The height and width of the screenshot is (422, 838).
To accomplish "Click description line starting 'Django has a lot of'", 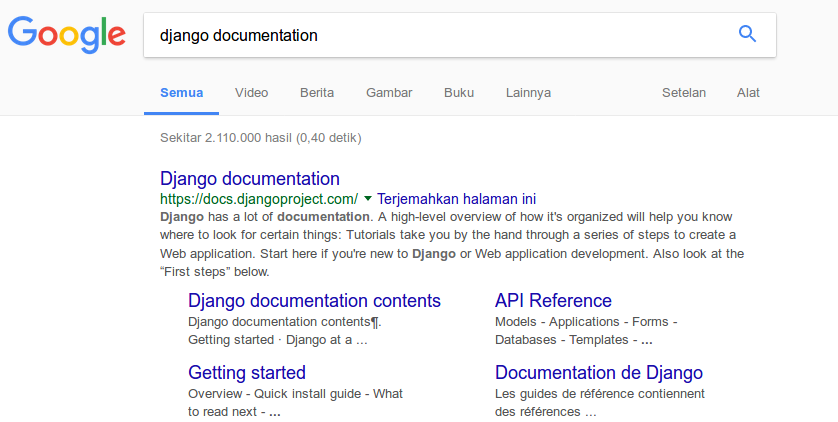I will 446,217.
